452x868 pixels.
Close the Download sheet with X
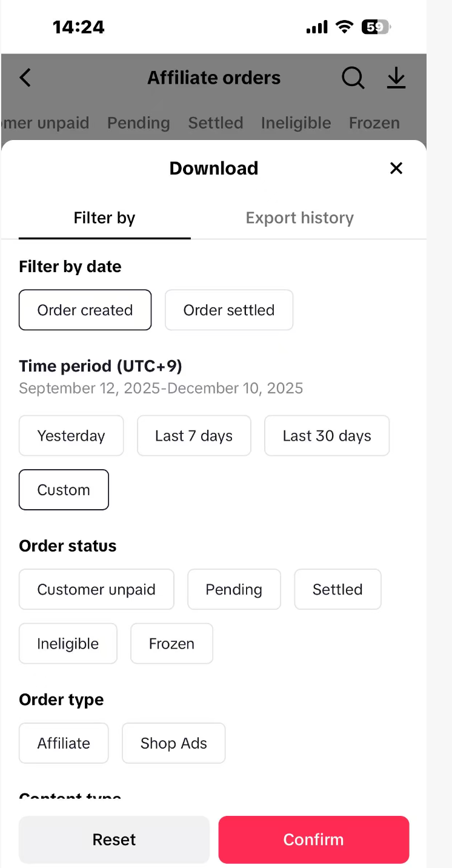click(396, 168)
